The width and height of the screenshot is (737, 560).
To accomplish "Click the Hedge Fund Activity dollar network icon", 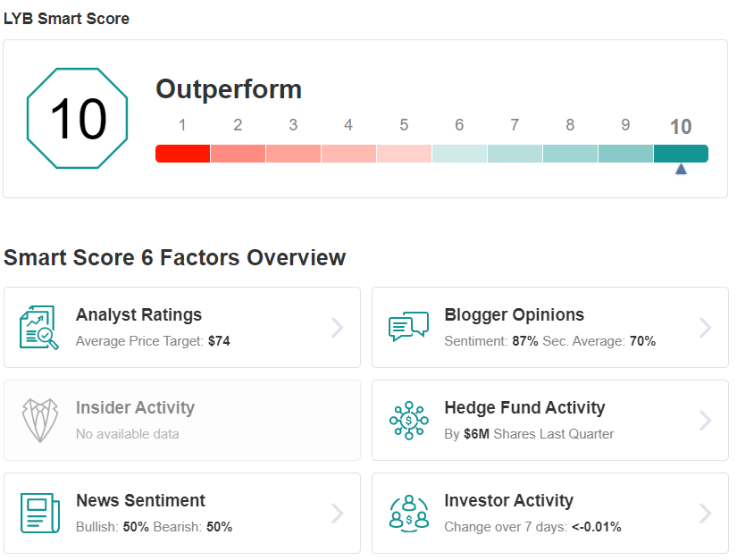I will click(408, 421).
